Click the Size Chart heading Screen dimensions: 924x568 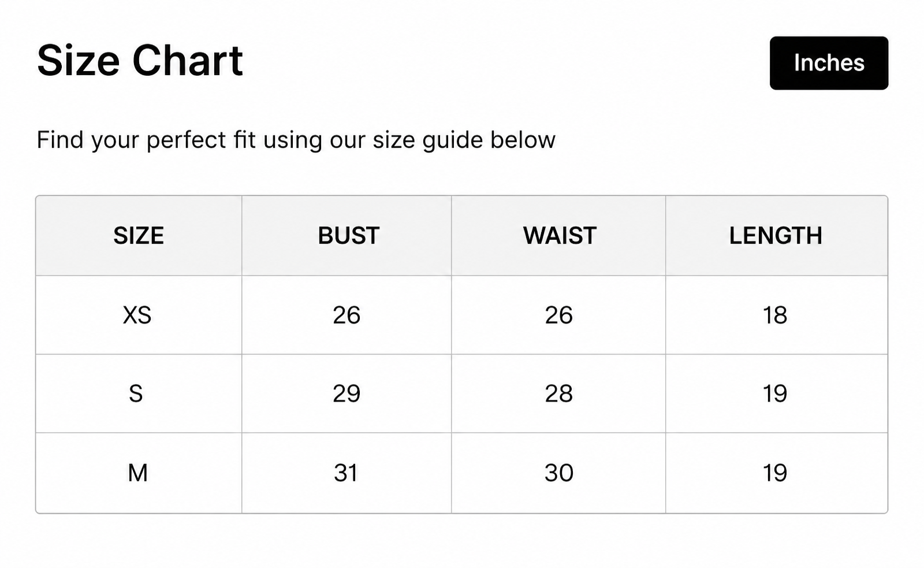[x=140, y=60]
